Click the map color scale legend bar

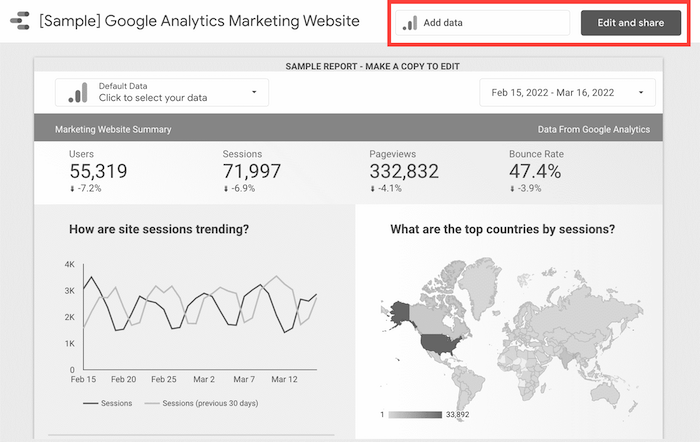pyautogui.click(x=415, y=414)
